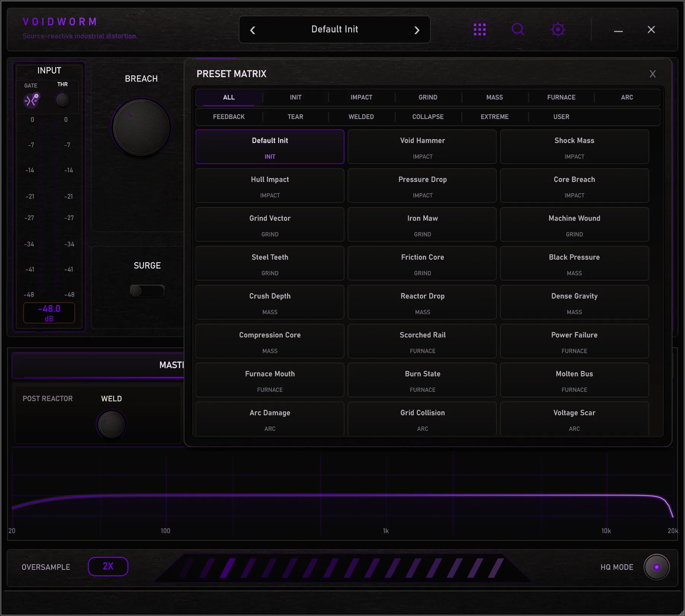The width and height of the screenshot is (685, 616).
Task: Click the 2X oversample selector
Action: tap(108, 567)
